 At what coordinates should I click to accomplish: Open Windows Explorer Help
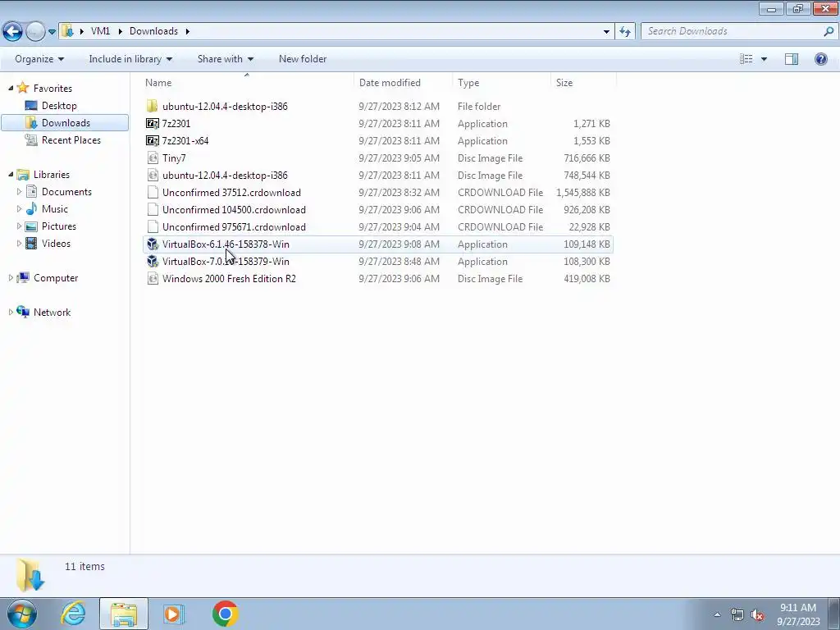pyautogui.click(x=820, y=59)
